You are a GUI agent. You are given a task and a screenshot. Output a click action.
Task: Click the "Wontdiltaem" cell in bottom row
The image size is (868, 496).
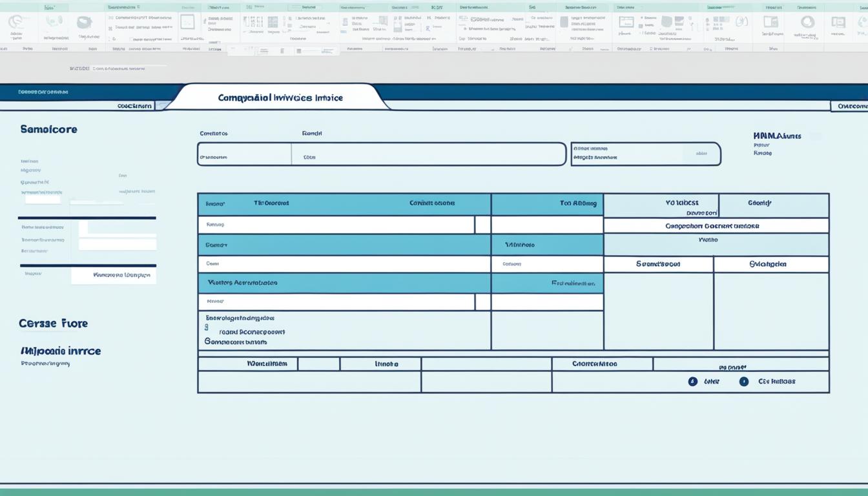(247, 364)
